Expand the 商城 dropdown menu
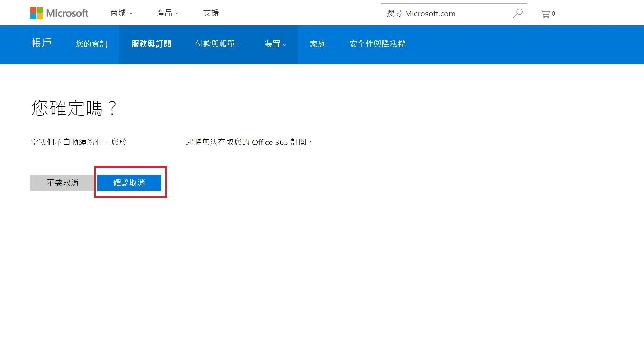 tap(121, 13)
